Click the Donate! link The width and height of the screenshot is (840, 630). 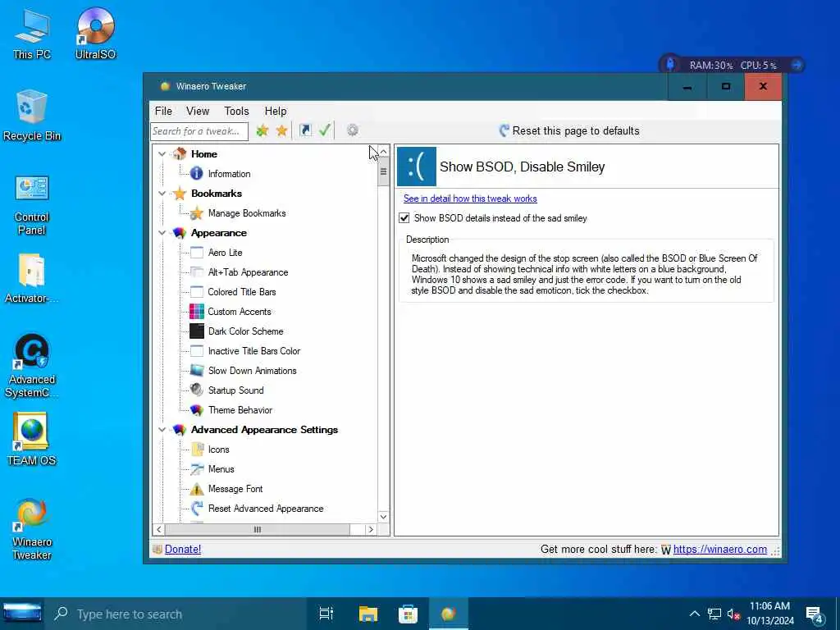click(183, 549)
